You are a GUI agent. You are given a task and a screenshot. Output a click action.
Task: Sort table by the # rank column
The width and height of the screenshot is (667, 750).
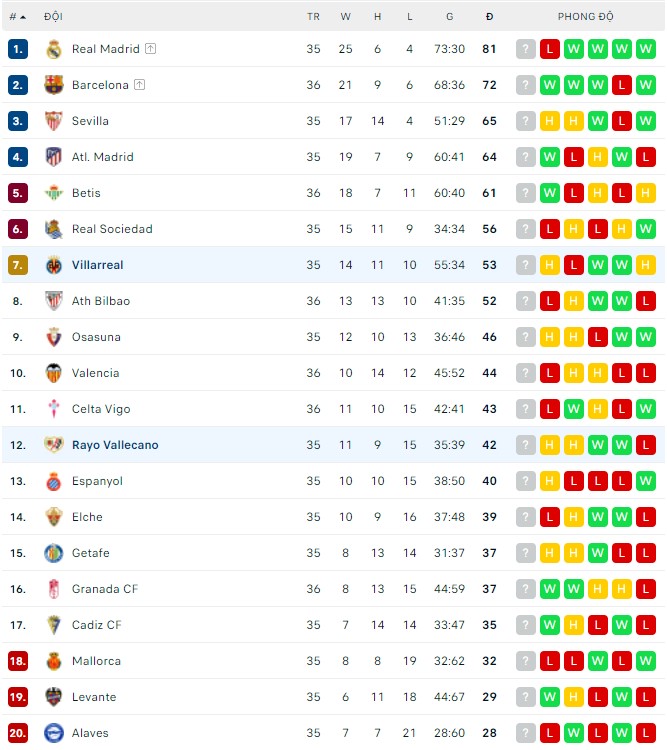(17, 17)
